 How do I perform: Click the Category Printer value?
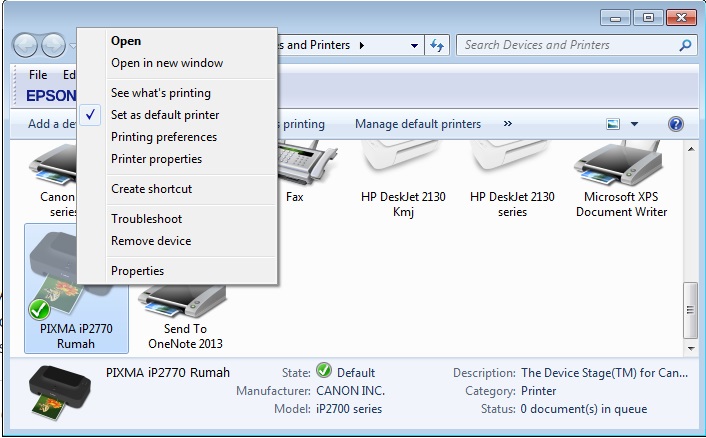538,391
